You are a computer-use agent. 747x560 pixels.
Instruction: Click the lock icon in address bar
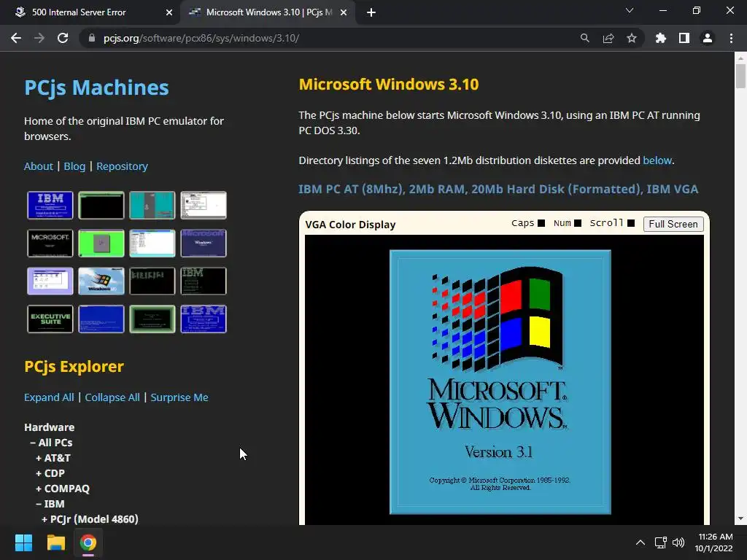[92, 38]
